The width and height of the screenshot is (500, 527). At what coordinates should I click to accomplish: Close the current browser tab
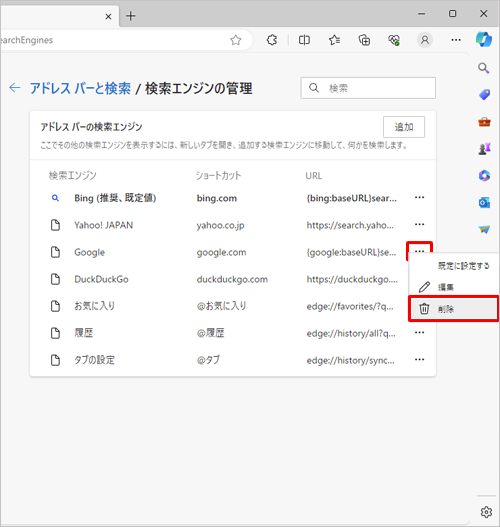click(108, 16)
